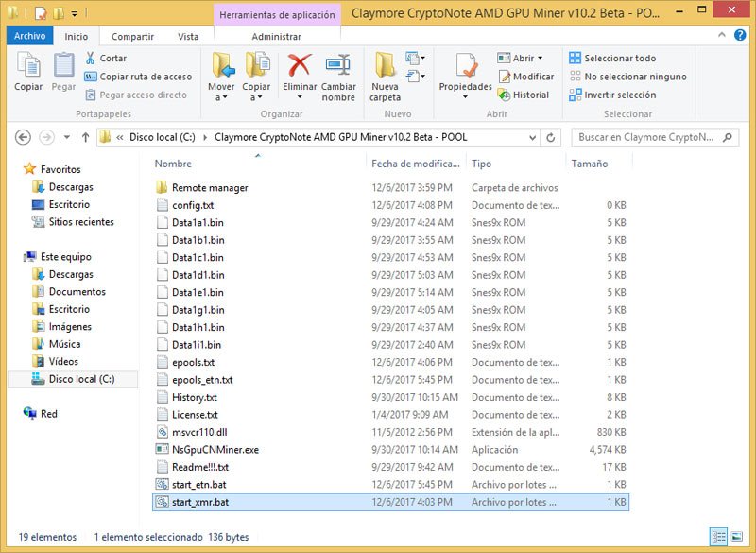Click the Modificar button
The width and height of the screenshot is (756, 553).
526,77
